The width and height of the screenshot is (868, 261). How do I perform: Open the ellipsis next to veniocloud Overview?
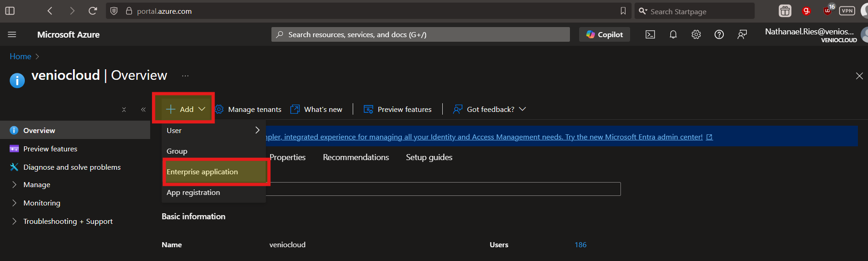[185, 76]
